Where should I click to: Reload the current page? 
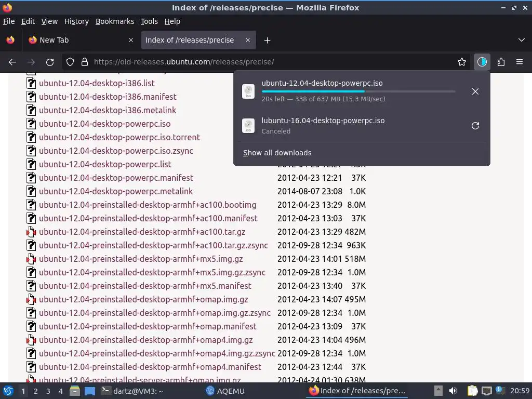click(x=50, y=62)
